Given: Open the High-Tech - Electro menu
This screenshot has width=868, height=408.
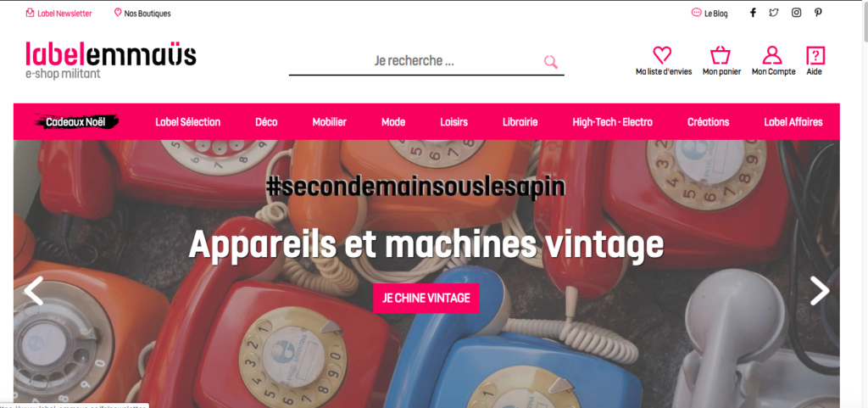Looking at the screenshot, I should tap(612, 122).
